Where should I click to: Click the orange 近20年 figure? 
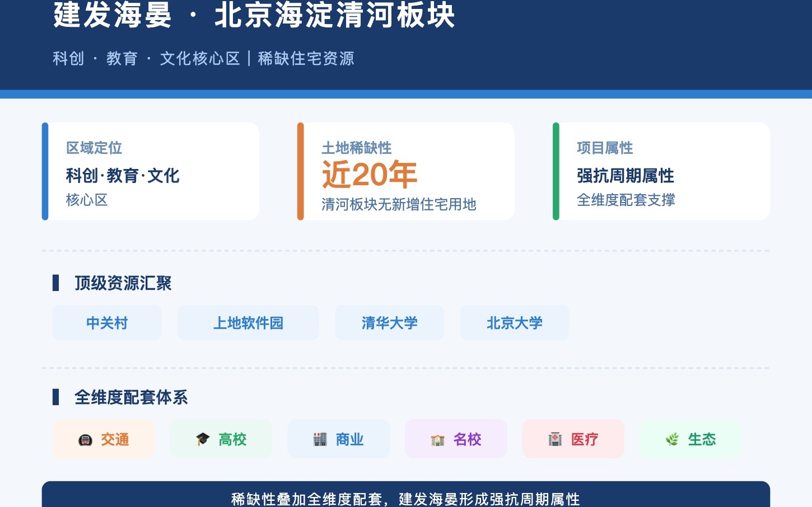[370, 174]
